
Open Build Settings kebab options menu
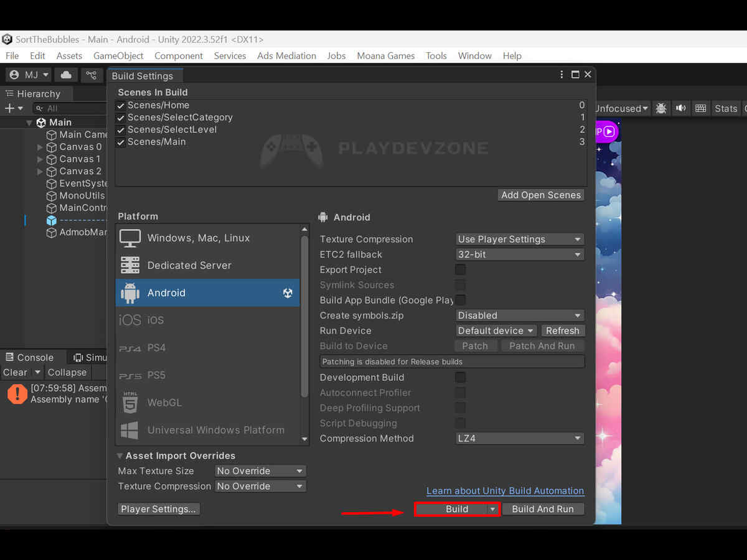[x=563, y=75]
